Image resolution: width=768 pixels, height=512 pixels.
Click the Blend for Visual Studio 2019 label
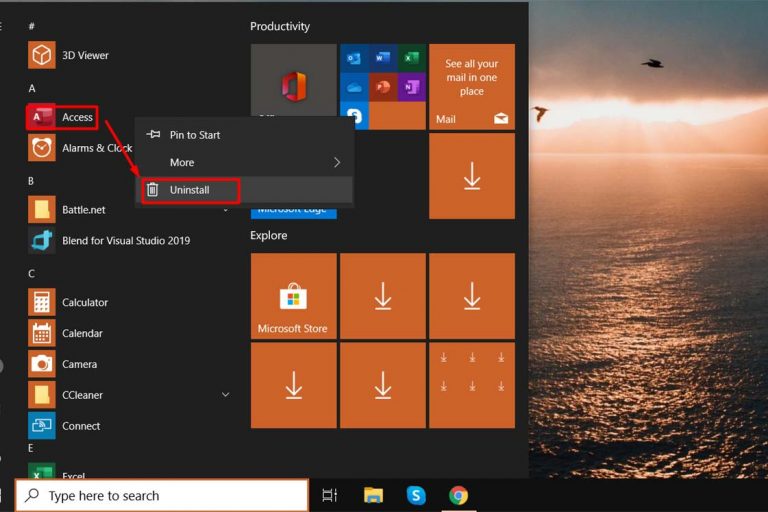coord(126,241)
